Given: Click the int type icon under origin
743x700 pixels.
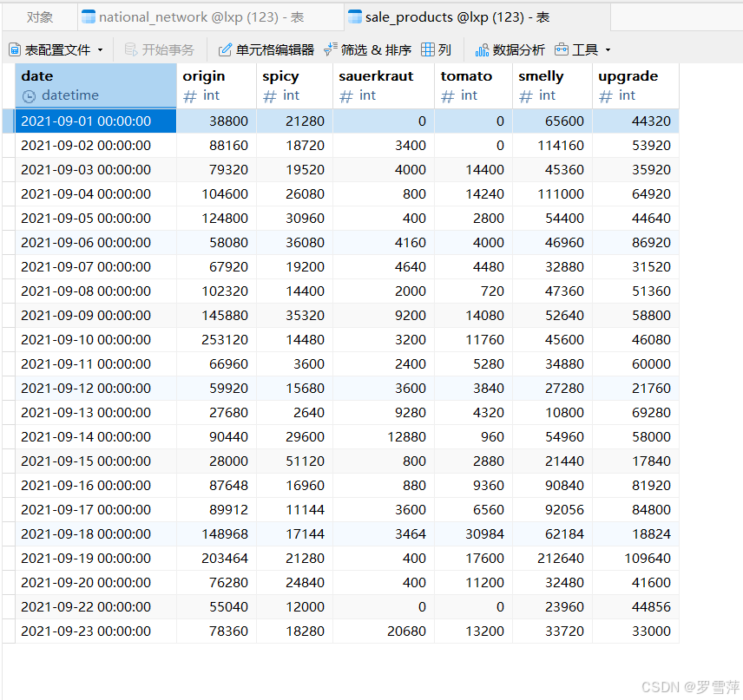Looking at the screenshot, I should (190, 96).
